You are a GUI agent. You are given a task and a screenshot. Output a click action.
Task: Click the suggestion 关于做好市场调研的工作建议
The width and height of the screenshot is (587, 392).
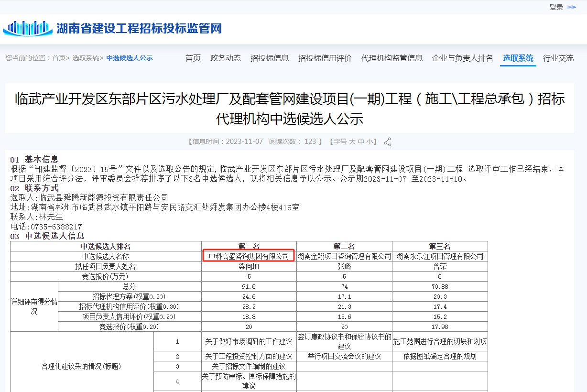(249, 341)
